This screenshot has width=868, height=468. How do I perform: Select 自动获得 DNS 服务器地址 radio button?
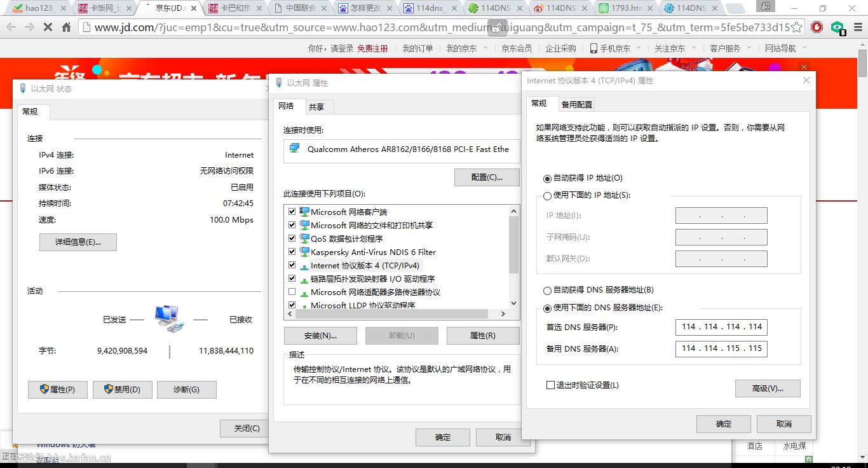click(x=548, y=291)
